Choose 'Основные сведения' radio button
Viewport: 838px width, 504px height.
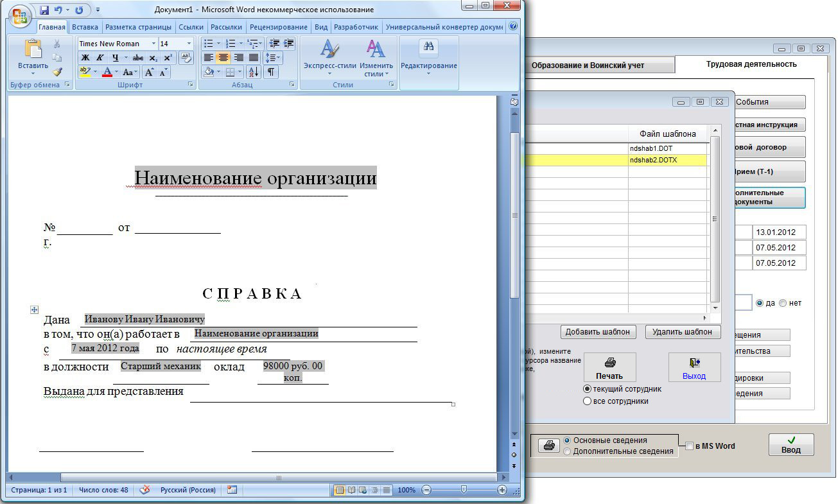567,440
